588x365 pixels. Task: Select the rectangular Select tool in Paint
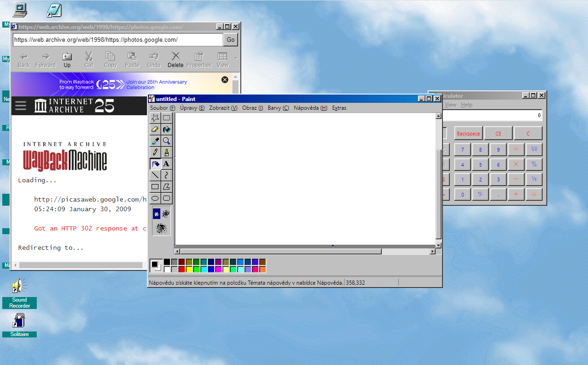166,118
